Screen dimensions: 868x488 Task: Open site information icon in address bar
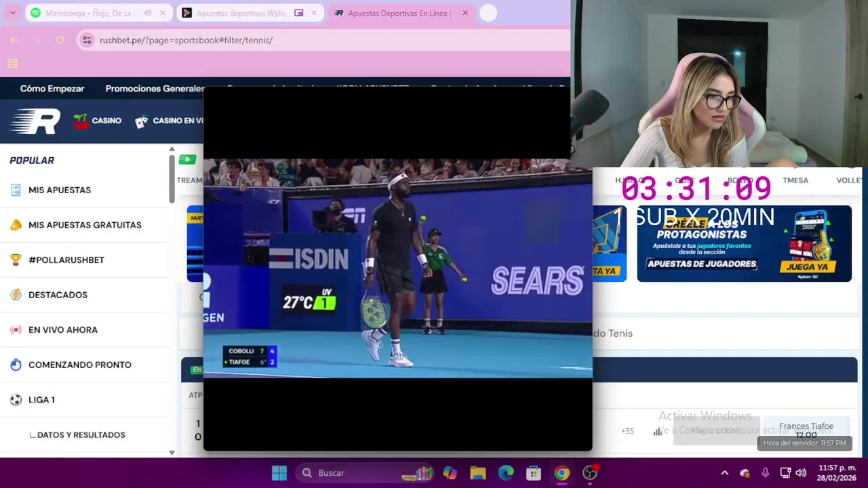click(x=87, y=40)
